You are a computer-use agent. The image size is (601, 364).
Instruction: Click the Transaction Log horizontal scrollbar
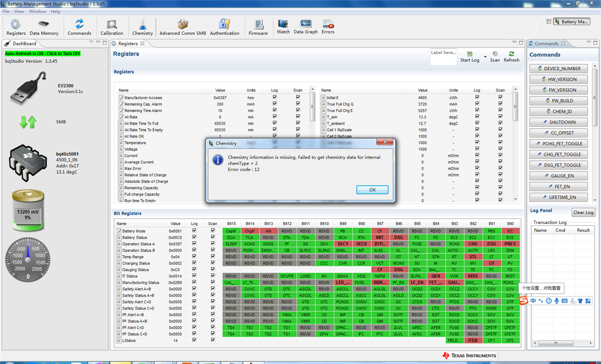tap(563, 343)
